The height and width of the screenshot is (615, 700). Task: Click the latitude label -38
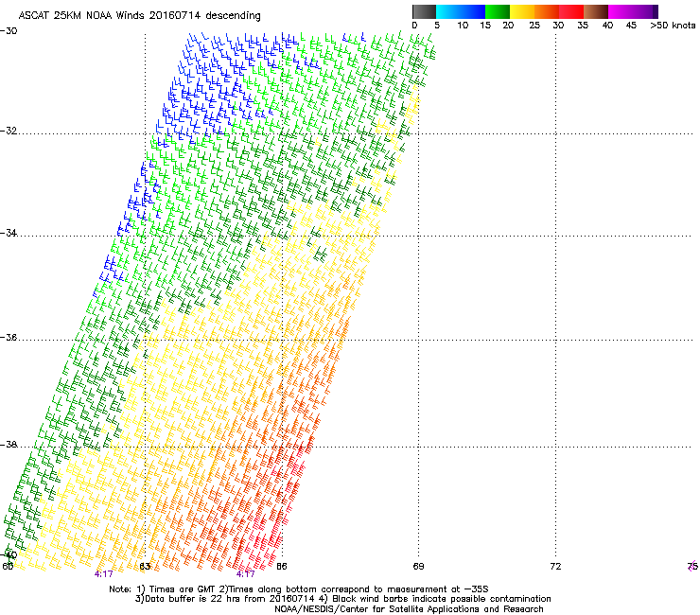click(x=9, y=445)
